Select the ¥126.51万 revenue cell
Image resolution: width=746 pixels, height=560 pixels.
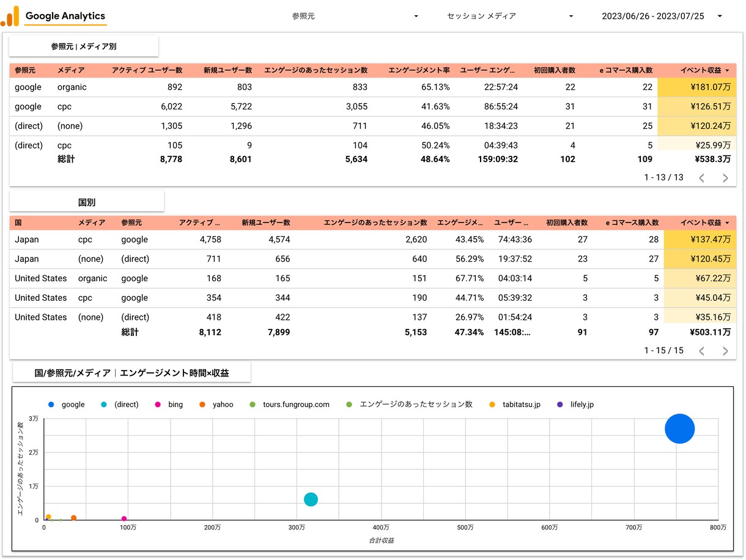[x=697, y=107]
